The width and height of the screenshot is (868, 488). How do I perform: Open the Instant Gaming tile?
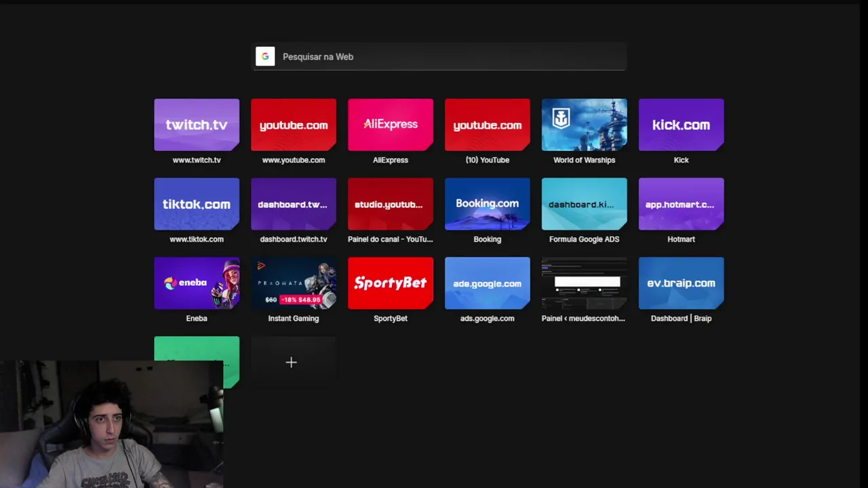(x=294, y=283)
